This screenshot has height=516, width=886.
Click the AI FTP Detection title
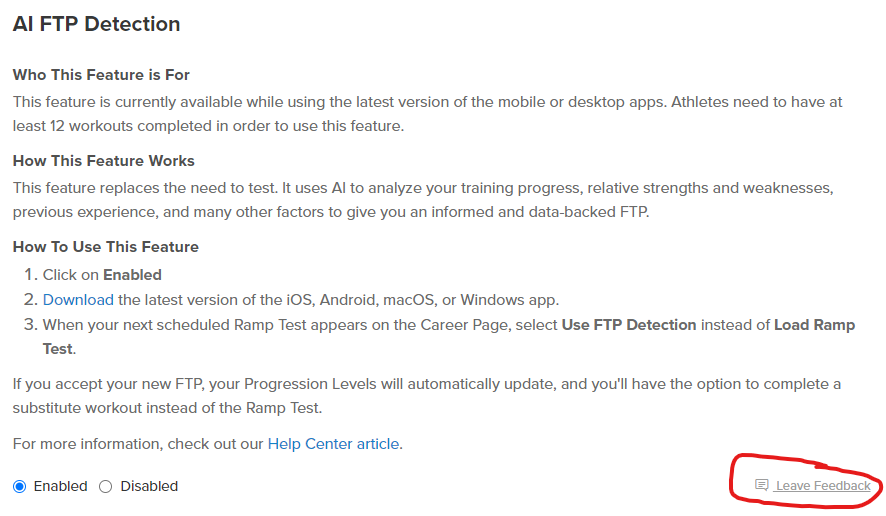pyautogui.click(x=97, y=24)
